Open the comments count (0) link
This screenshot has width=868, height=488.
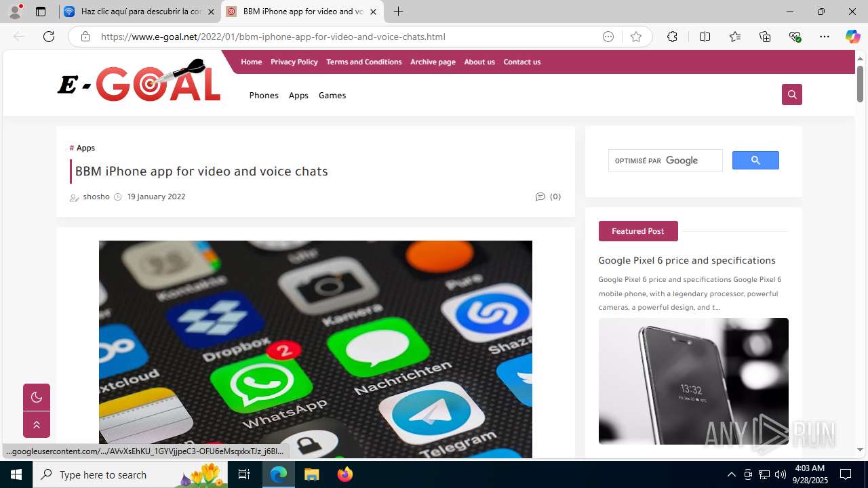pyautogui.click(x=548, y=197)
